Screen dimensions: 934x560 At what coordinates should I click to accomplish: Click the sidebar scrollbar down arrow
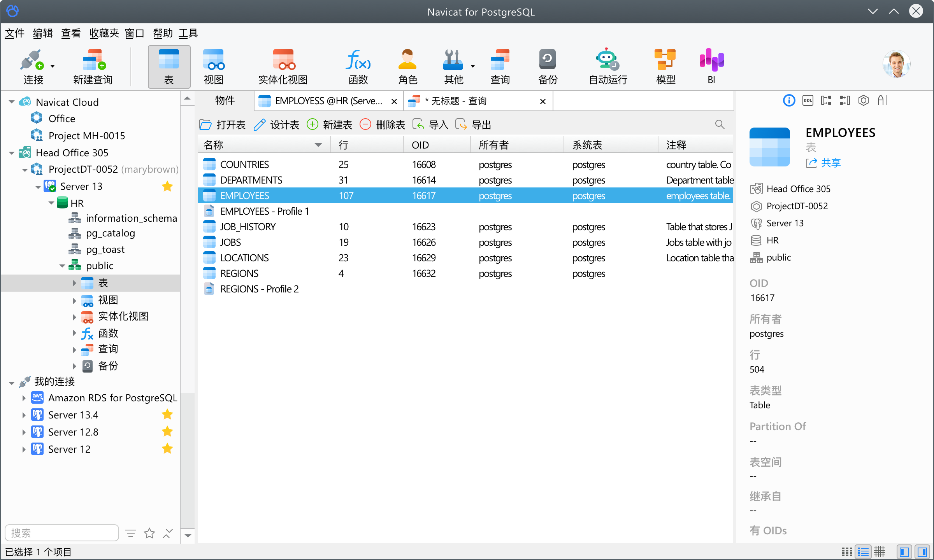coord(188,535)
